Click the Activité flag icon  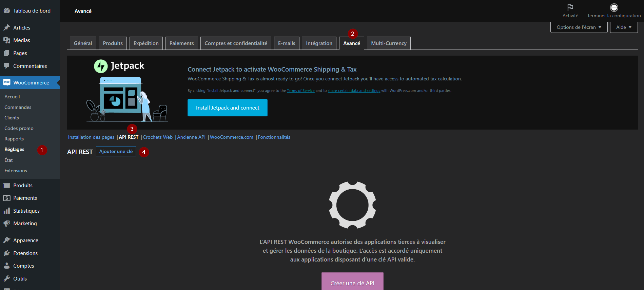(x=570, y=7)
